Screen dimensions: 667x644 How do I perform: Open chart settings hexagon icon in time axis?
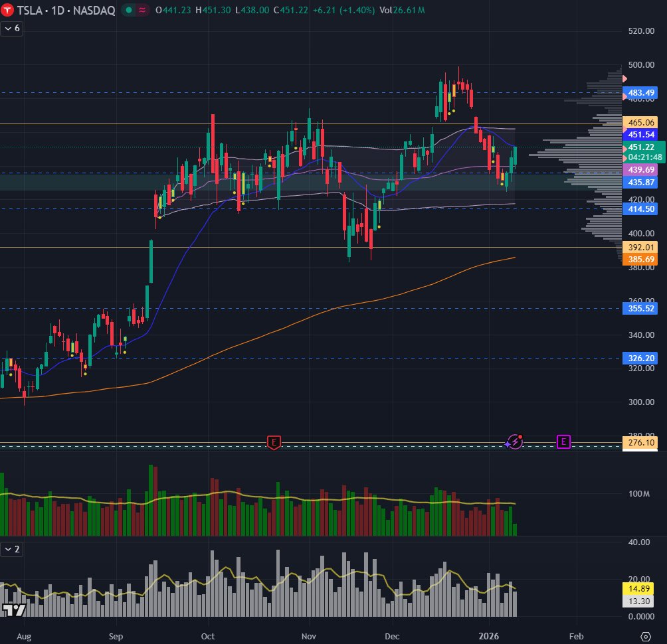(x=645, y=636)
